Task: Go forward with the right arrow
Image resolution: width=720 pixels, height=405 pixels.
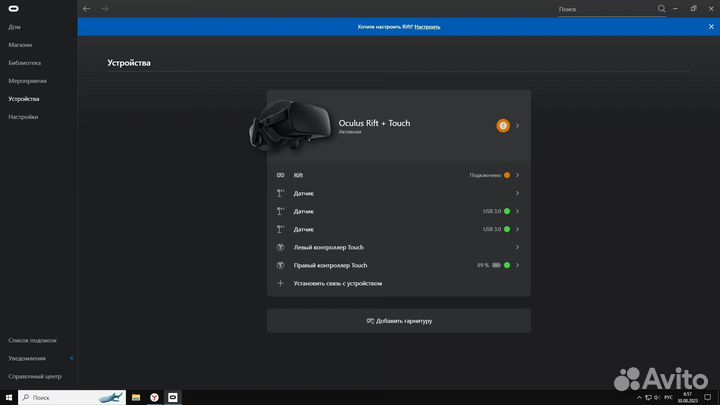Action: click(105, 9)
